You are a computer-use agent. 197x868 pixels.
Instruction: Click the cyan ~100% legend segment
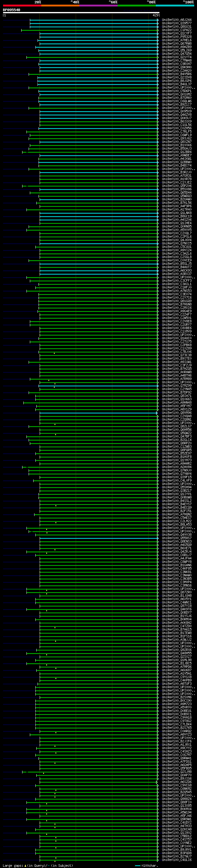click(x=175, y=6)
